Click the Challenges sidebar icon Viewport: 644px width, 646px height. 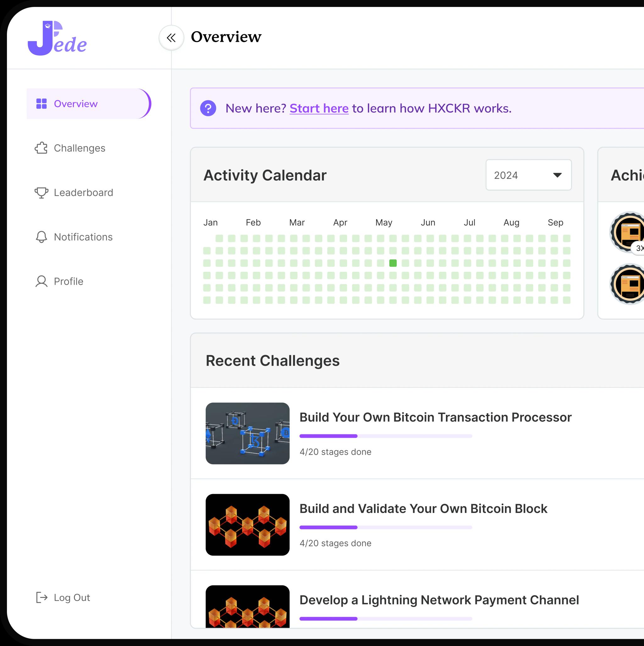coord(42,148)
